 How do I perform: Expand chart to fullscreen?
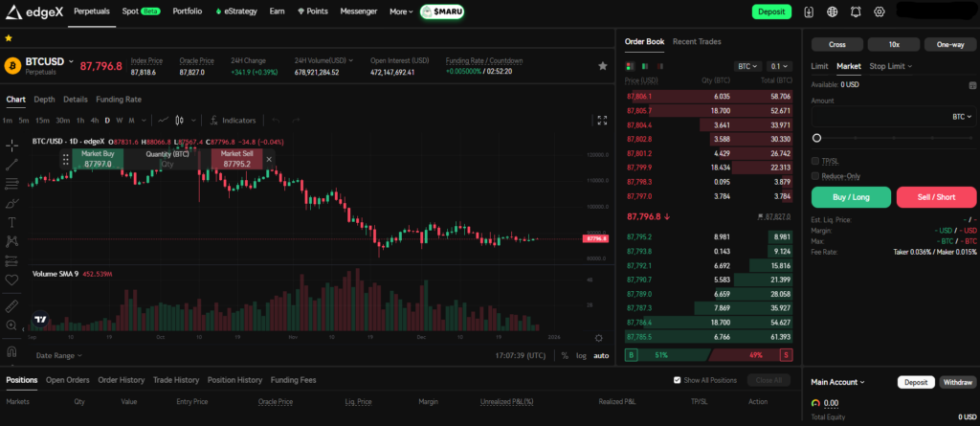[x=602, y=121]
